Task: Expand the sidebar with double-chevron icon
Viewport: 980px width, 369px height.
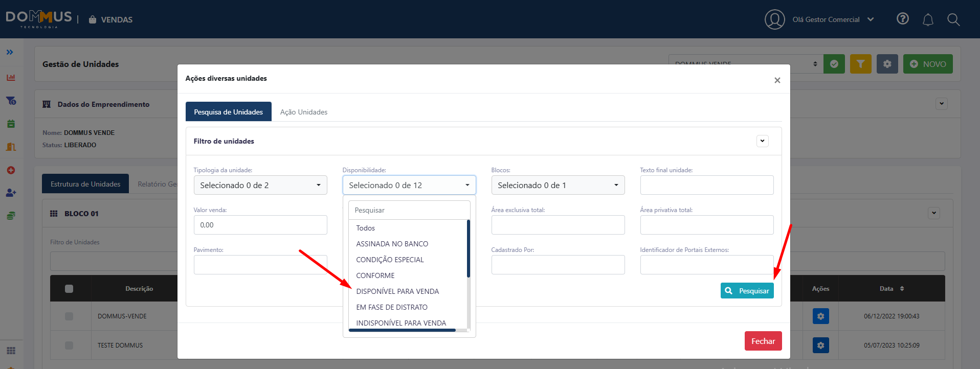Action: tap(10, 52)
